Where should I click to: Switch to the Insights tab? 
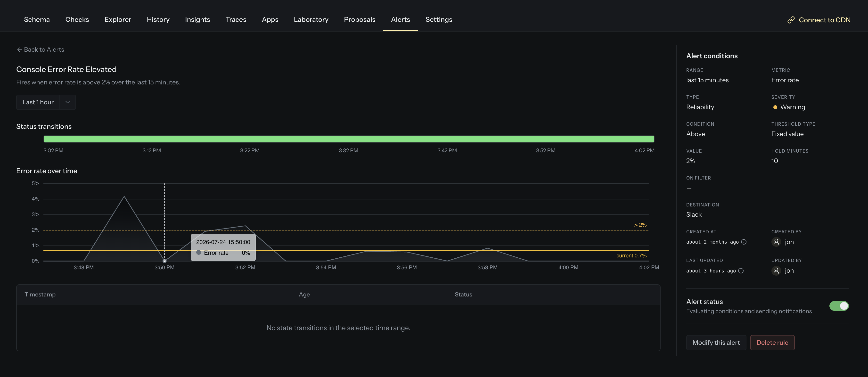(197, 20)
